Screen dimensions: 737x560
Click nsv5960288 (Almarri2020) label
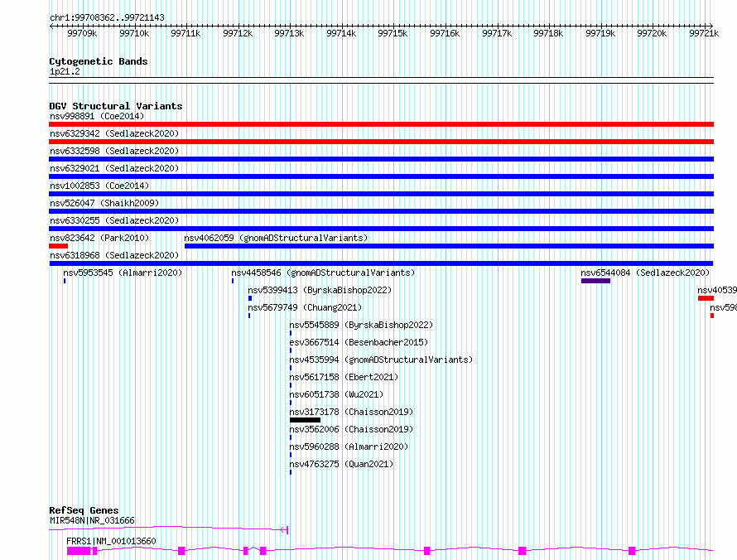(x=349, y=447)
